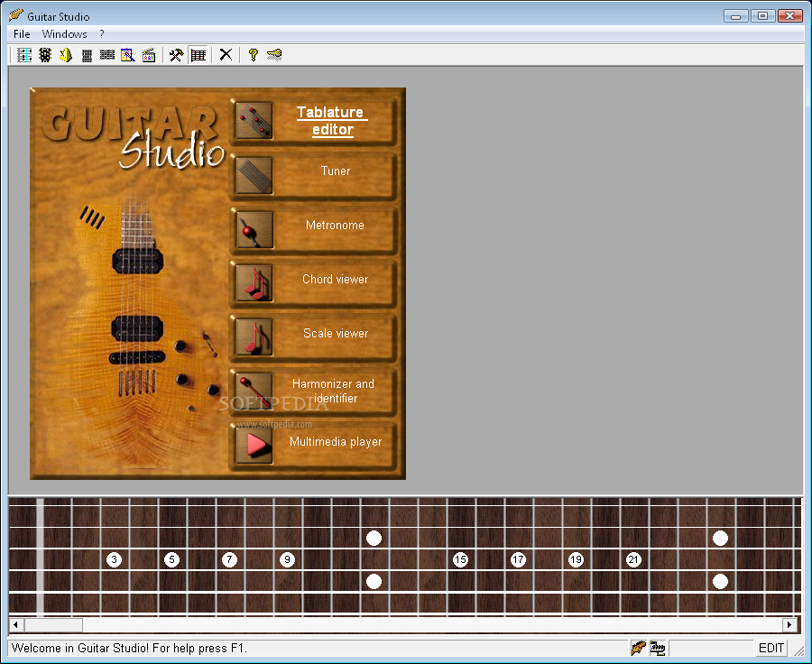
Task: Click the red play triangle icon
Action: [x=254, y=445]
